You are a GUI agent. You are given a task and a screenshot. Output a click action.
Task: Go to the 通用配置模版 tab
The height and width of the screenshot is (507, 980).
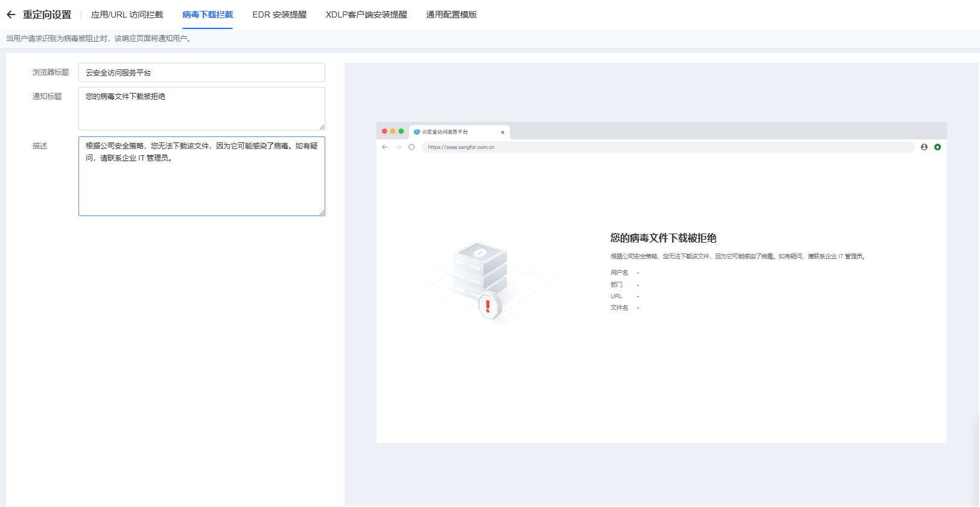point(451,14)
